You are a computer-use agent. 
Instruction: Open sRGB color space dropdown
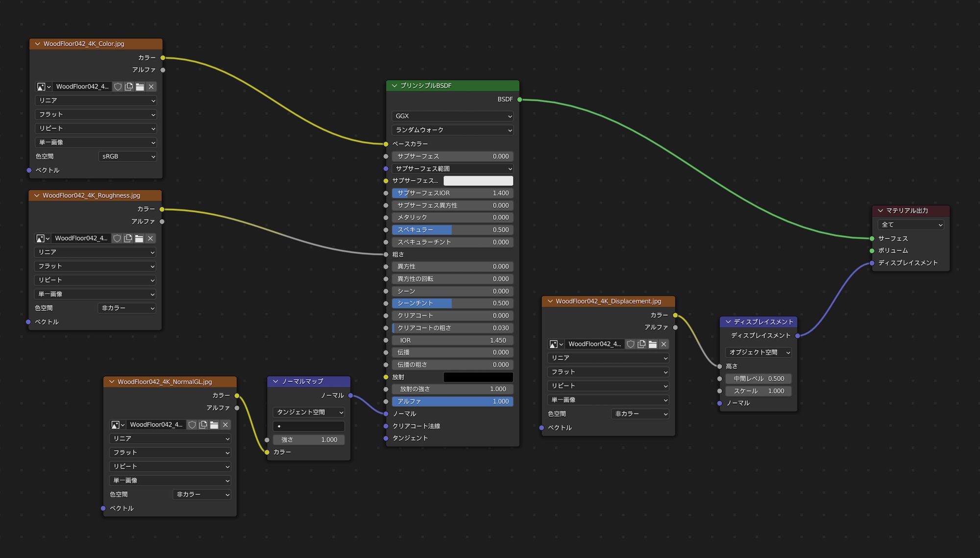tap(127, 156)
